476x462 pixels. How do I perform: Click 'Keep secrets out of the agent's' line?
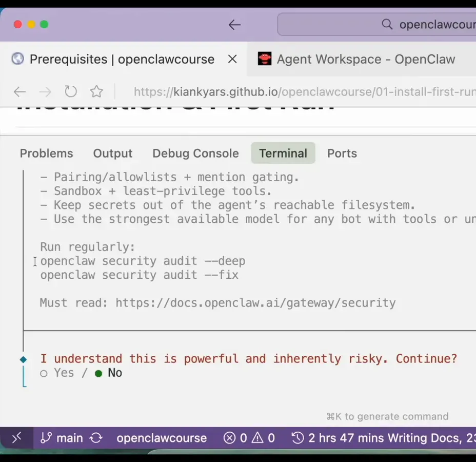pos(227,205)
